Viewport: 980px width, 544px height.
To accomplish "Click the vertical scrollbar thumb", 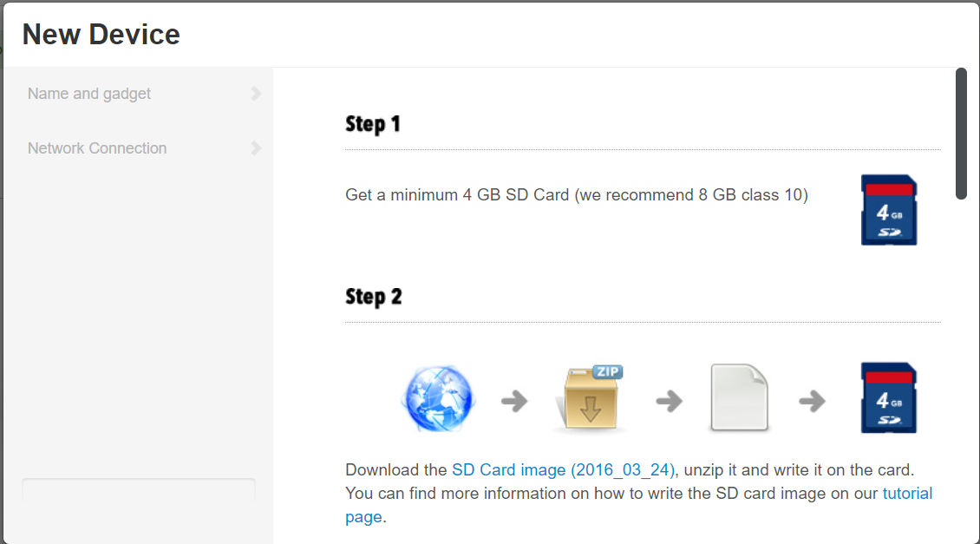I will coord(961,134).
